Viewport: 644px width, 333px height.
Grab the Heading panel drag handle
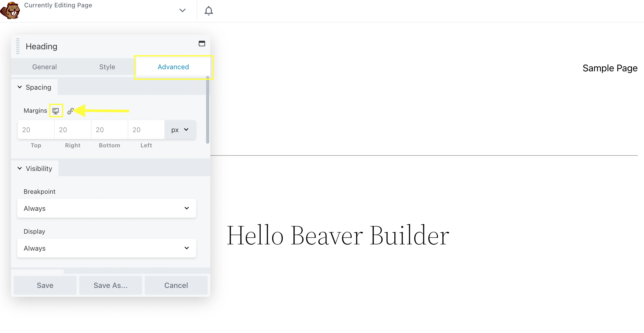pos(18,46)
